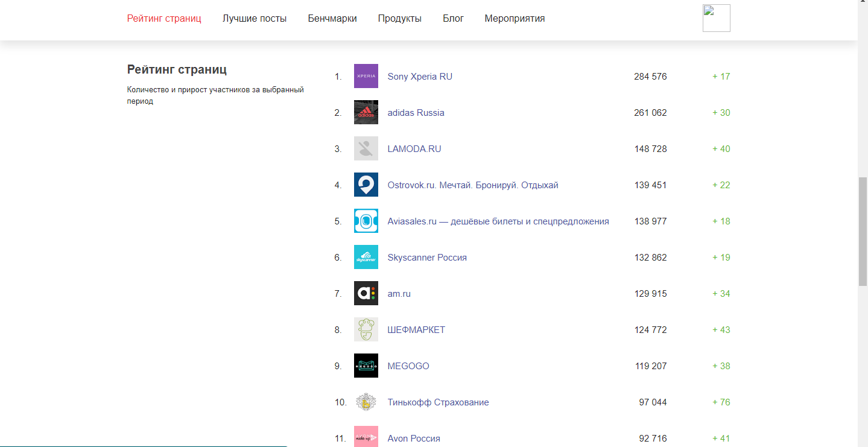Image resolution: width=868 pixels, height=447 pixels.
Task: Click the Рейтинг страниц section heading
Action: point(177,69)
